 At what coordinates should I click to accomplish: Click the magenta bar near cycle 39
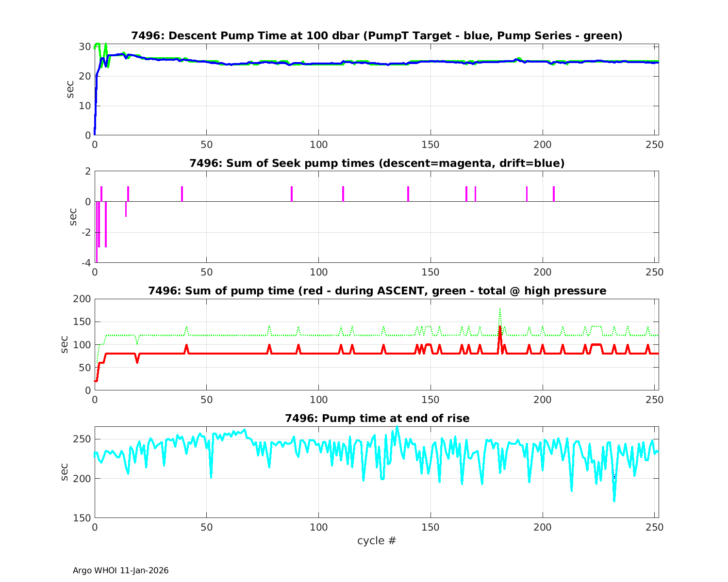tap(182, 194)
